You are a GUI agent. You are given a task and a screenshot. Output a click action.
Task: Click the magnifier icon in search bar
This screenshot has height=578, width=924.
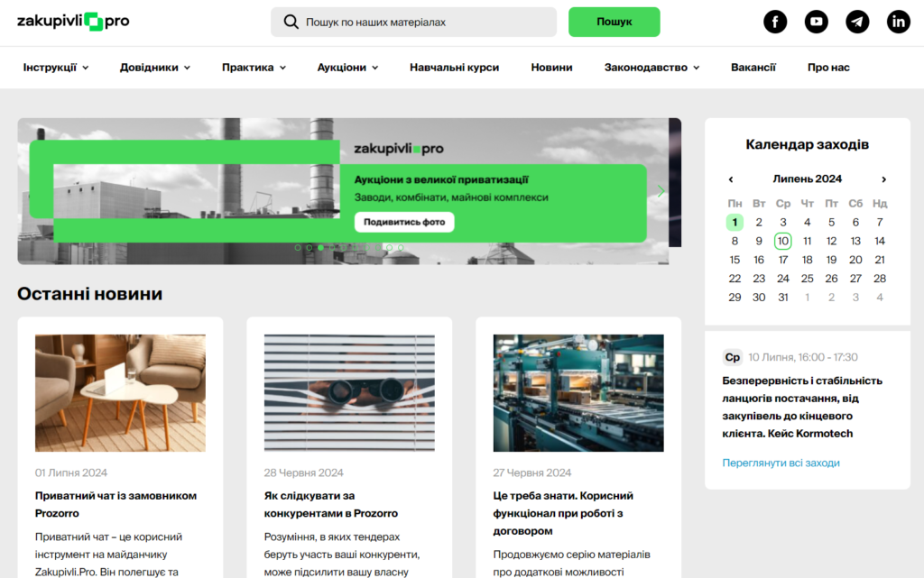coord(291,22)
